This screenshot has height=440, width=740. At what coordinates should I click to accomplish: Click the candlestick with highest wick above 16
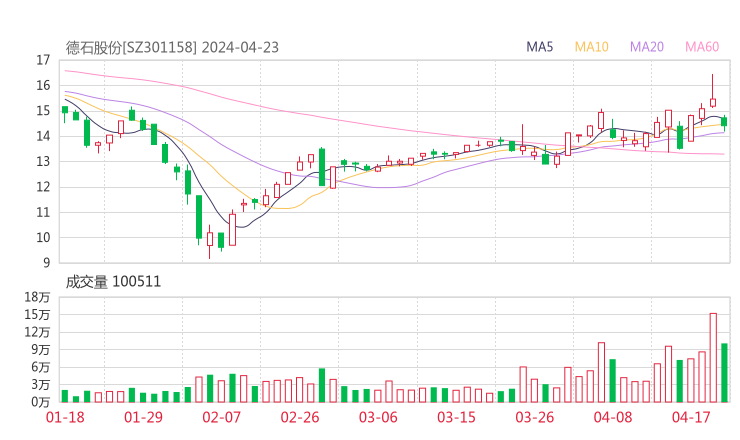[x=713, y=91]
